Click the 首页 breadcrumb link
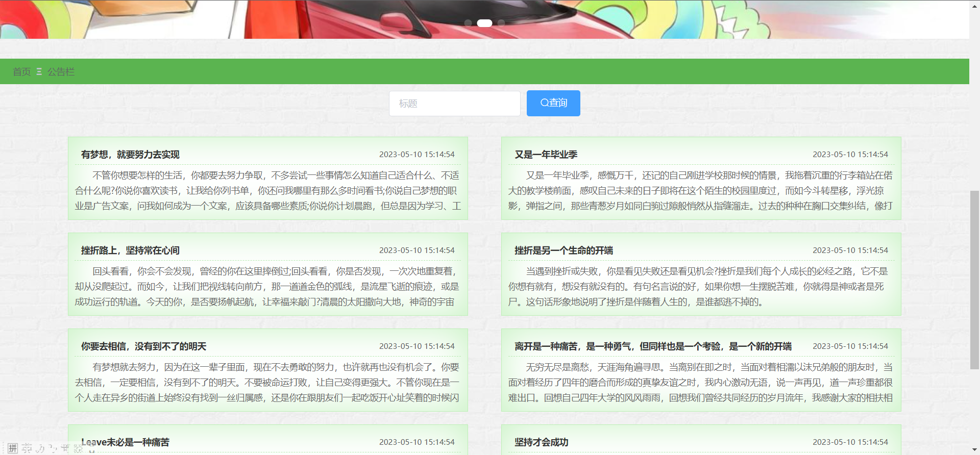Image resolution: width=980 pixels, height=455 pixels. tap(21, 72)
